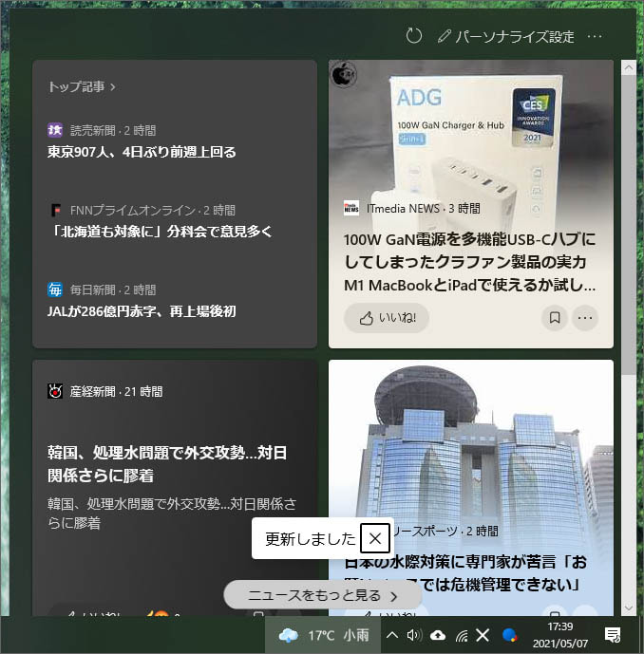Open headline 東京907人、4日ぶり前週上回る
This screenshot has height=654, width=644.
pyautogui.click(x=142, y=152)
